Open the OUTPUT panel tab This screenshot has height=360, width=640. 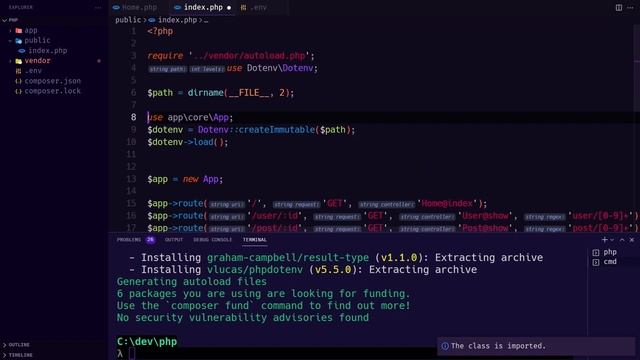174,240
